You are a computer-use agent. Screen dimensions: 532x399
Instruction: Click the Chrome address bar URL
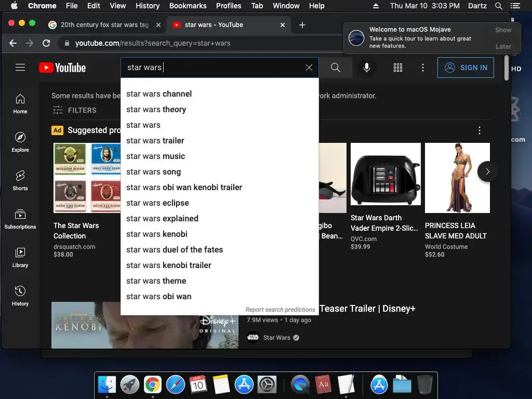pos(153,43)
